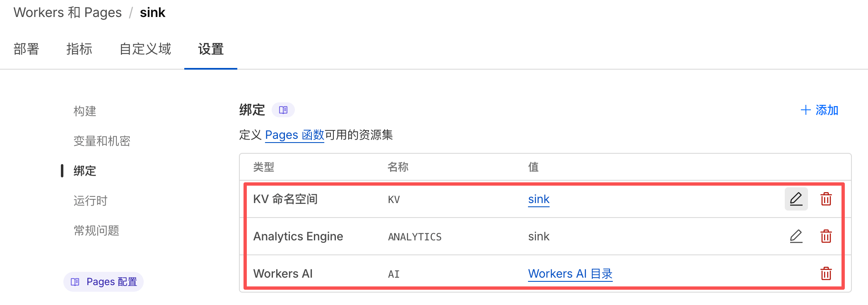868x305 pixels.
Task: Go to 构建 settings section
Action: 85,111
